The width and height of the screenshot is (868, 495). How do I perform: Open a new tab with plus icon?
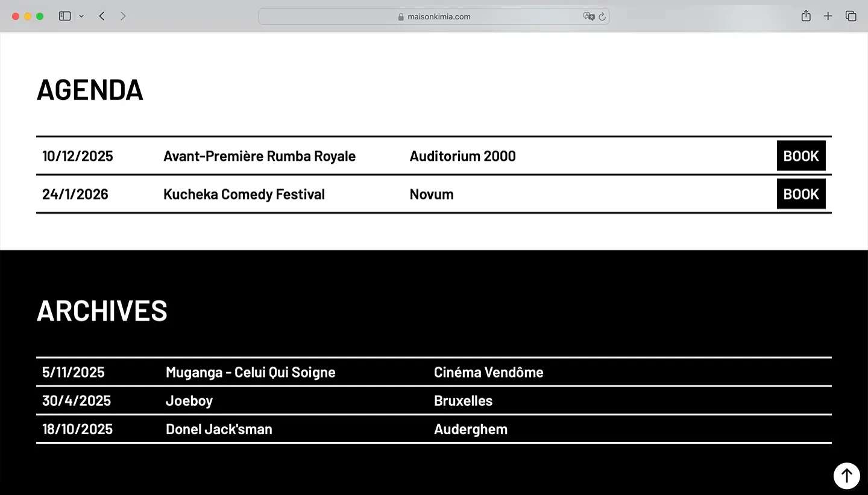point(828,16)
